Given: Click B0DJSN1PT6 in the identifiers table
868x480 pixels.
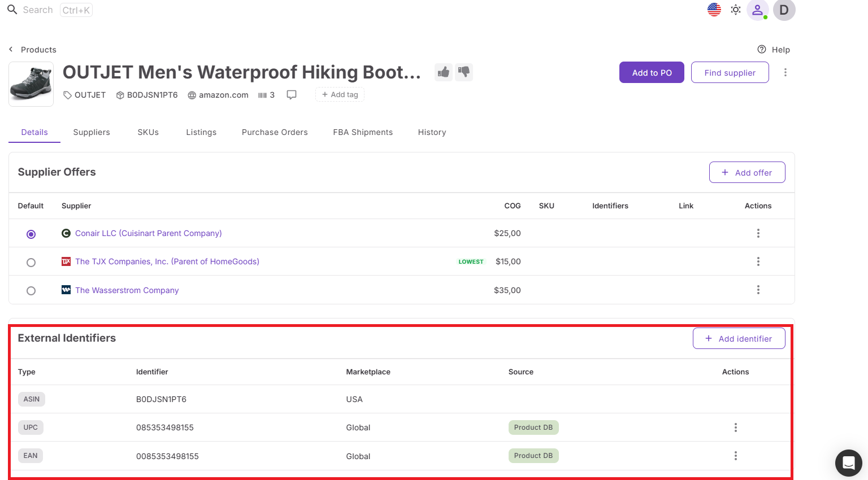Looking at the screenshot, I should 161,399.
